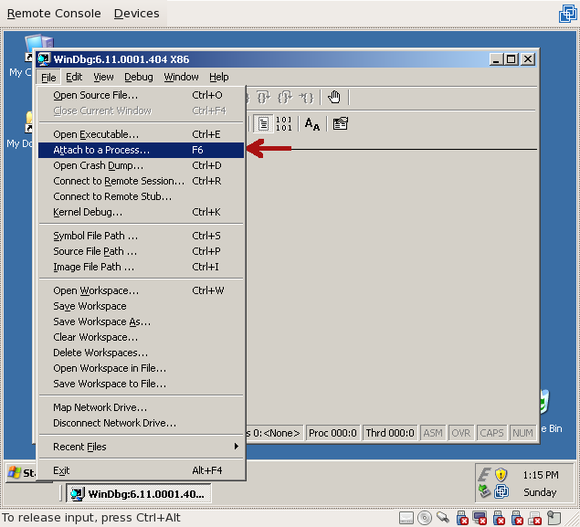Image resolution: width=580 pixels, height=527 pixels.
Task: Click the printer device icon with red X
Action: (535, 518)
